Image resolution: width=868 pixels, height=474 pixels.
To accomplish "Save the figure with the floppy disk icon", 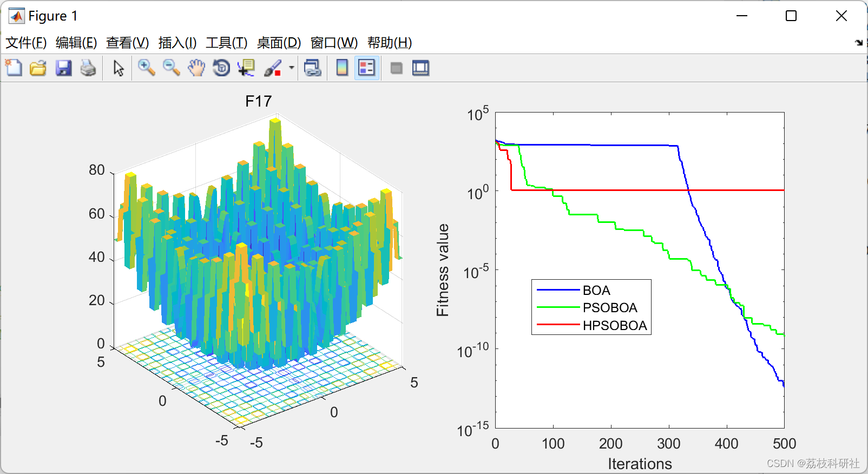I will coord(63,68).
